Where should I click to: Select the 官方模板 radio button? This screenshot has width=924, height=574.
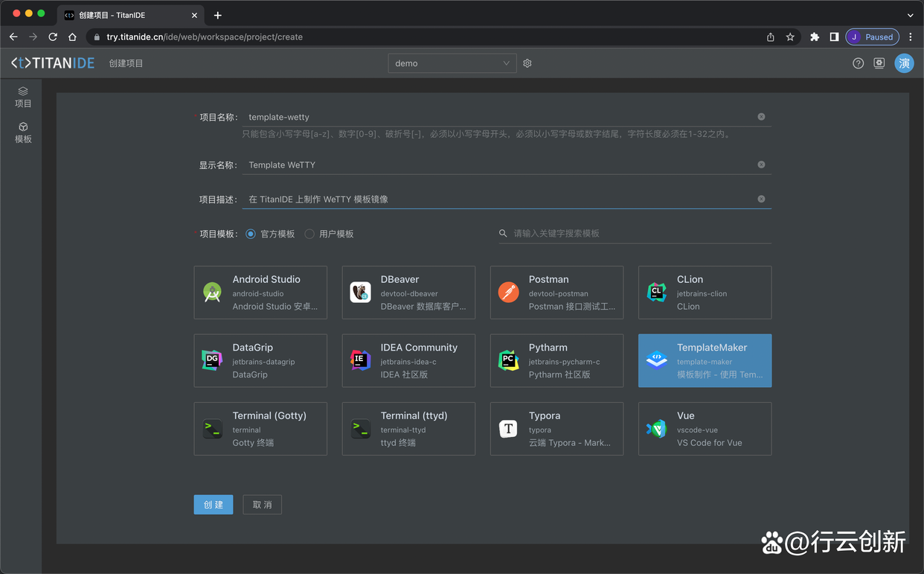[x=250, y=233]
